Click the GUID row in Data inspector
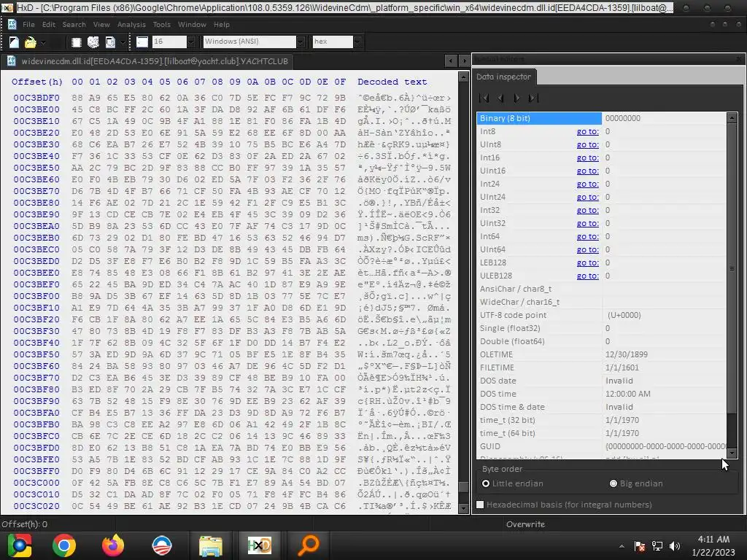 coord(602,446)
